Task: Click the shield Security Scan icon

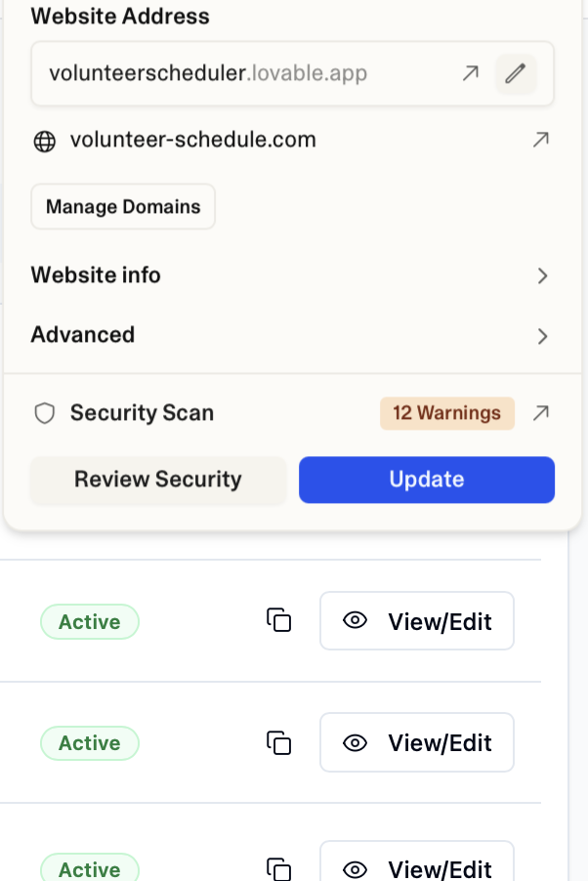Action: (x=44, y=413)
